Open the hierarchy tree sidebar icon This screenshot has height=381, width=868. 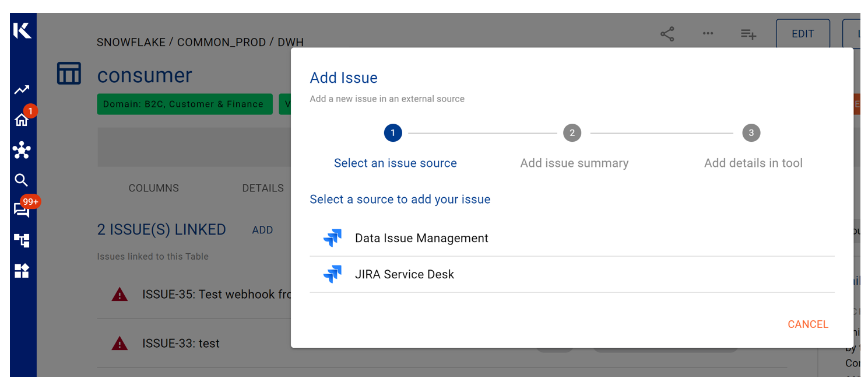click(x=22, y=240)
